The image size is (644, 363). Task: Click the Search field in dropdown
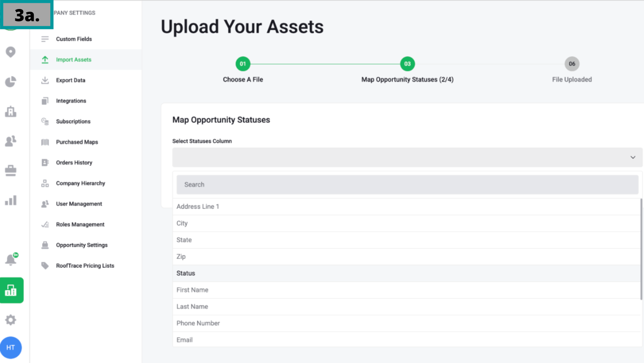(x=407, y=185)
